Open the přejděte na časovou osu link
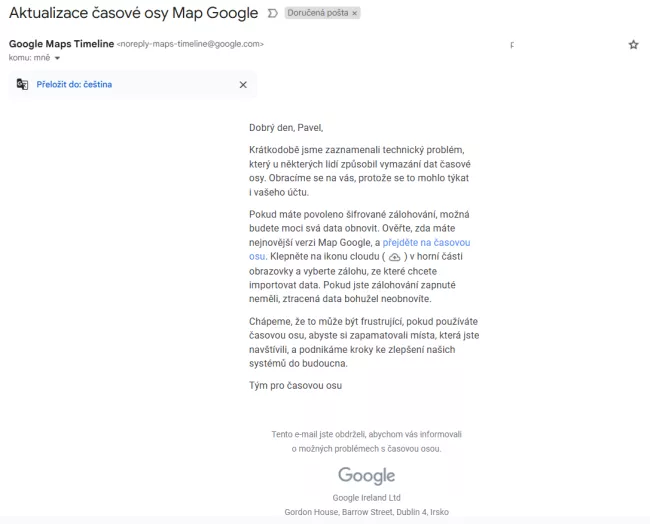 (x=427, y=243)
